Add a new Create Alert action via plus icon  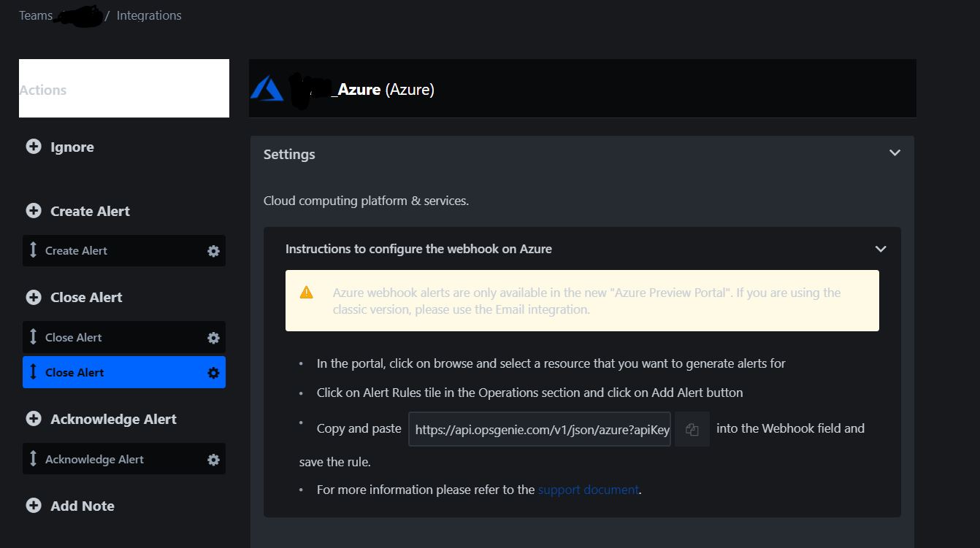(33, 210)
